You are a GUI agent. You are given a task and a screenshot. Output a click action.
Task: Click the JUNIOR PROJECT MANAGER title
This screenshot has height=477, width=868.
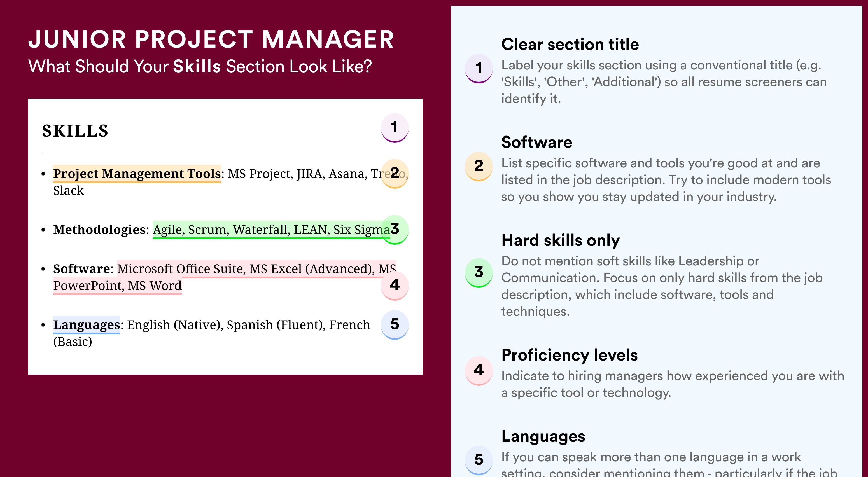click(x=211, y=39)
